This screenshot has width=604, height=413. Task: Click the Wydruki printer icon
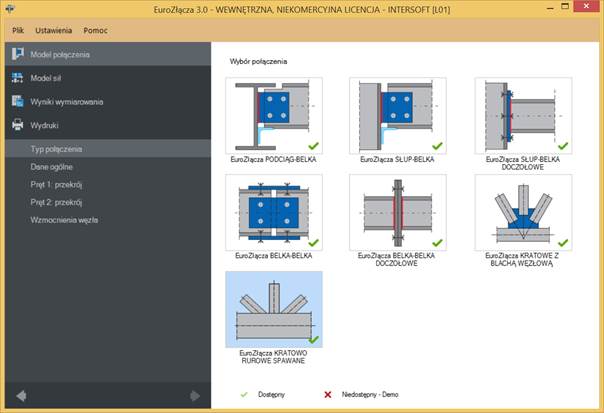[17, 125]
